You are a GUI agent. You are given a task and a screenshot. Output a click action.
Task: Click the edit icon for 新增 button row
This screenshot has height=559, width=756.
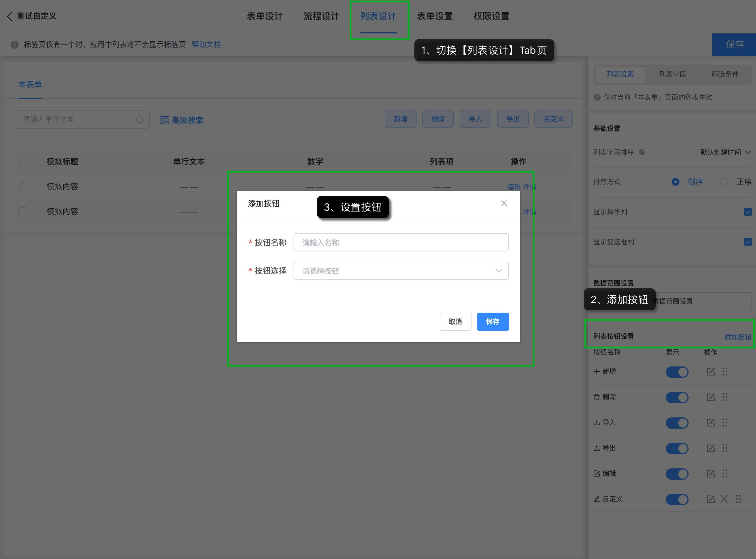pos(711,372)
